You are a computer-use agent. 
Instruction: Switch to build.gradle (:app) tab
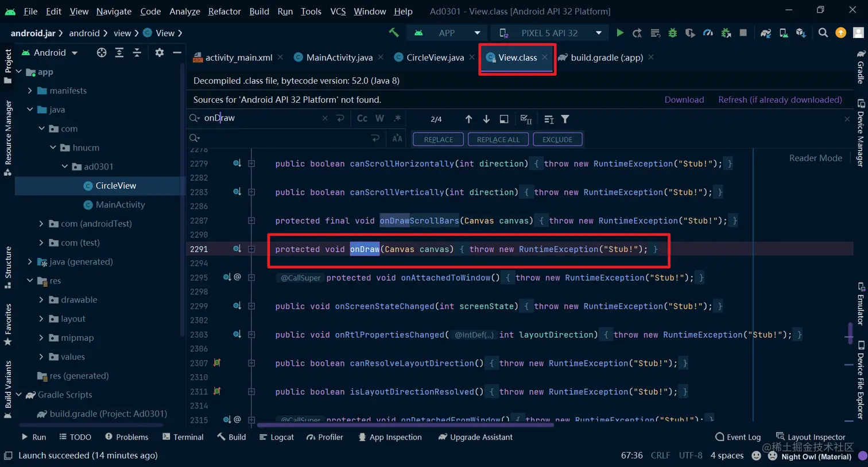pyautogui.click(x=606, y=57)
